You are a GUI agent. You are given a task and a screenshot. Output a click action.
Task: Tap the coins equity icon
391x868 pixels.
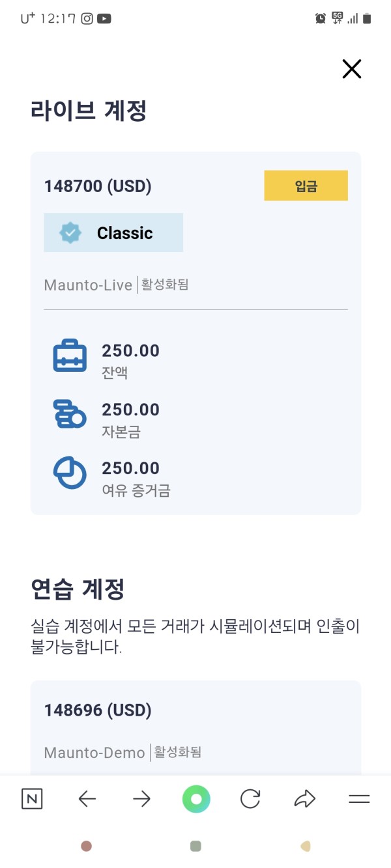coord(69,414)
